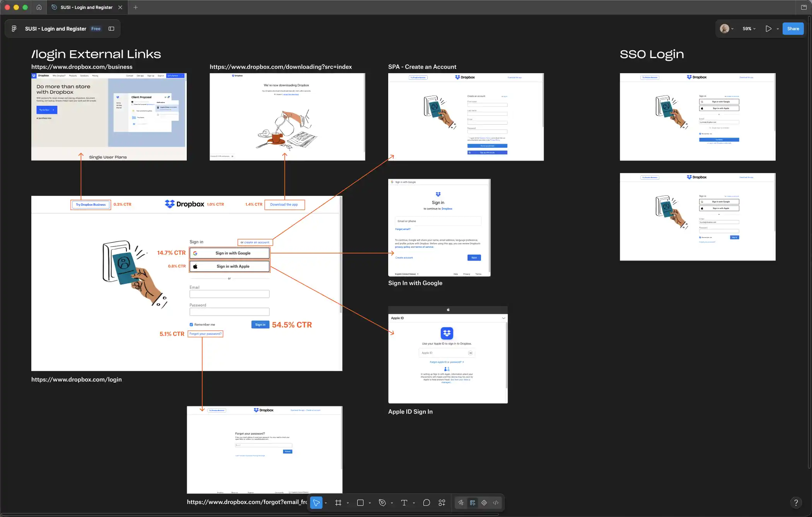Select the Text tool

point(404,503)
